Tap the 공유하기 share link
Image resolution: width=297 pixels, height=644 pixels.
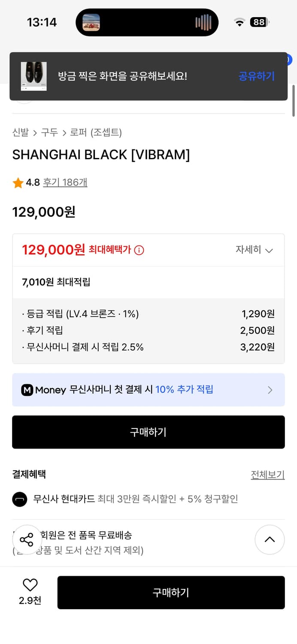tap(256, 76)
